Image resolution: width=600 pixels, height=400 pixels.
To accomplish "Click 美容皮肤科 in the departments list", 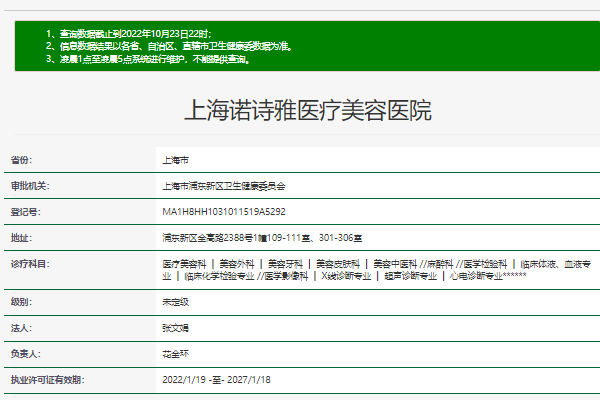I will point(338,264).
